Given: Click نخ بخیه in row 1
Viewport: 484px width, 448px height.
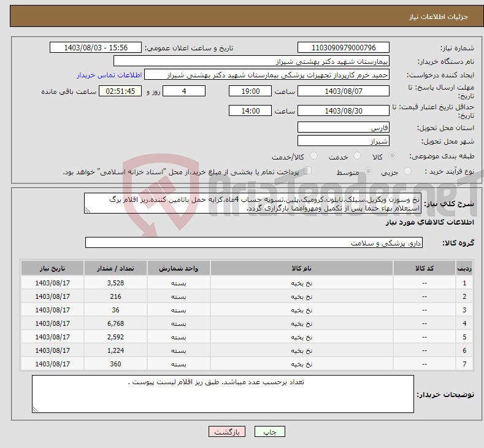Looking at the screenshot, I should pyautogui.click(x=302, y=283).
